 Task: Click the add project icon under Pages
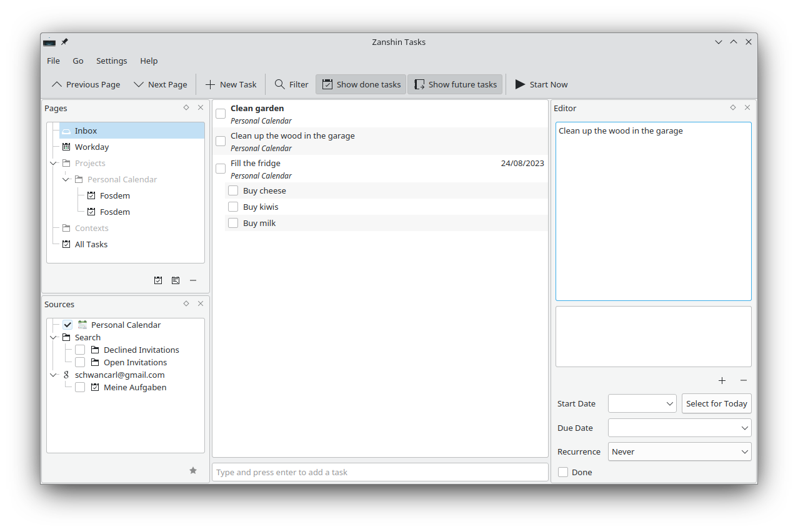click(x=158, y=280)
